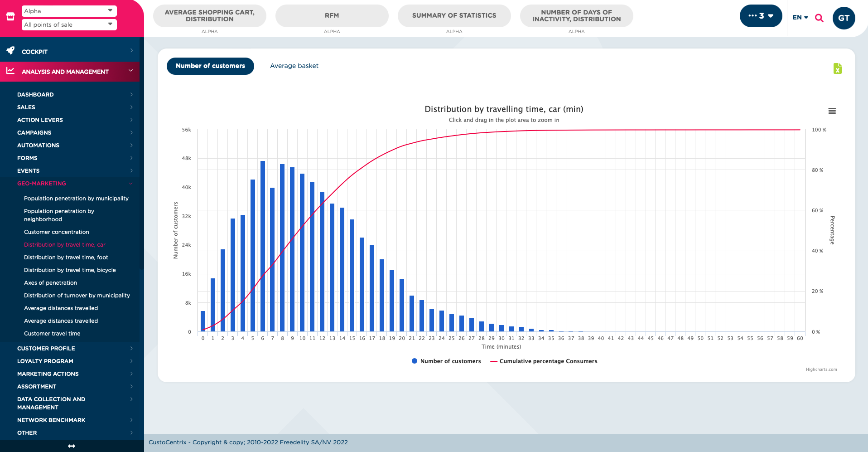Open the Alpha dropdown selector
Screen dimensions: 868x452
pyautogui.click(x=69, y=11)
